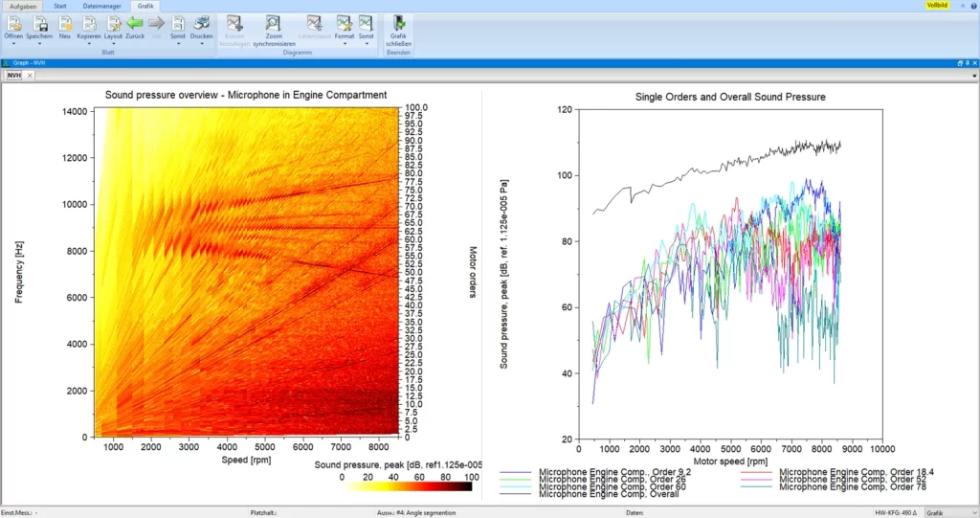
Task: Click the Grafik schließen icon
Action: tap(398, 23)
